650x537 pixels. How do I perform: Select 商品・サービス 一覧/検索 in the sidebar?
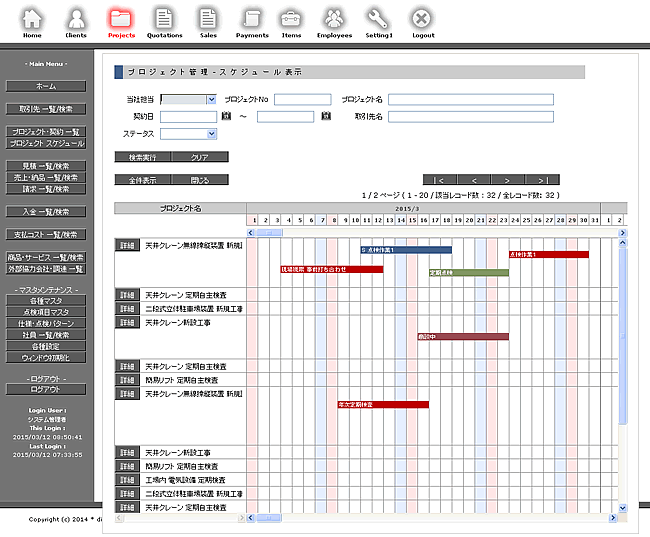tap(46, 257)
